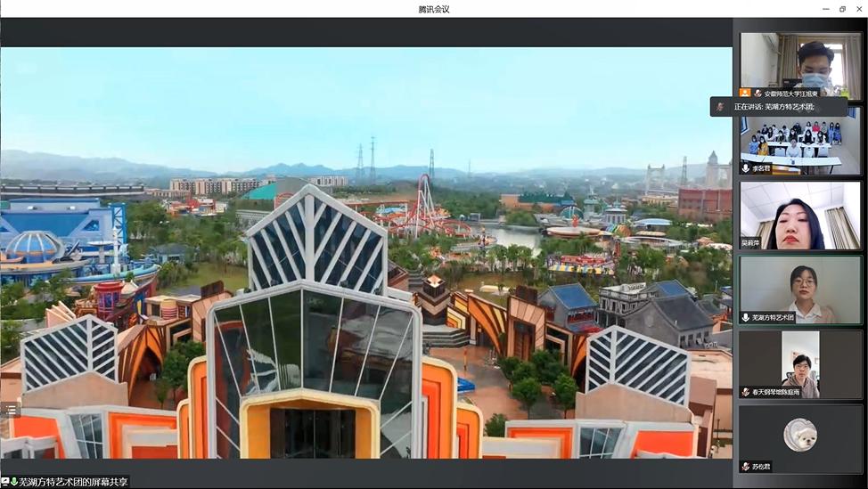Click the 苏伦君 dog avatar

(x=800, y=435)
